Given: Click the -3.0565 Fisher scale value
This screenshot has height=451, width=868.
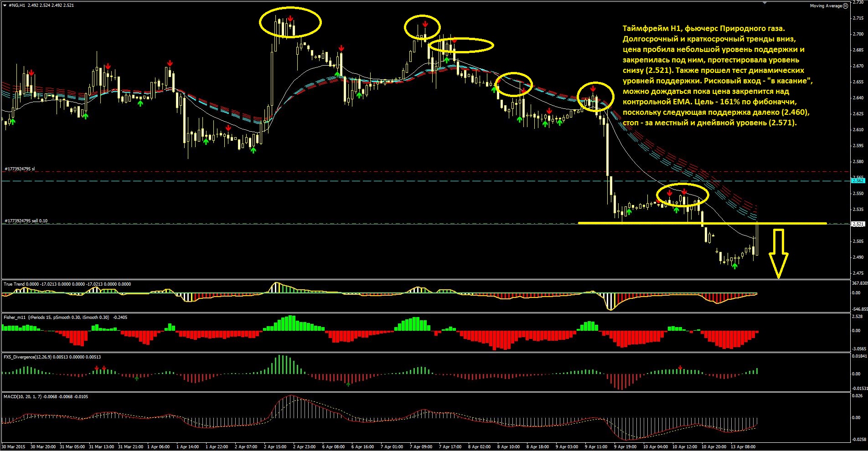Looking at the screenshot, I should [x=859, y=348].
